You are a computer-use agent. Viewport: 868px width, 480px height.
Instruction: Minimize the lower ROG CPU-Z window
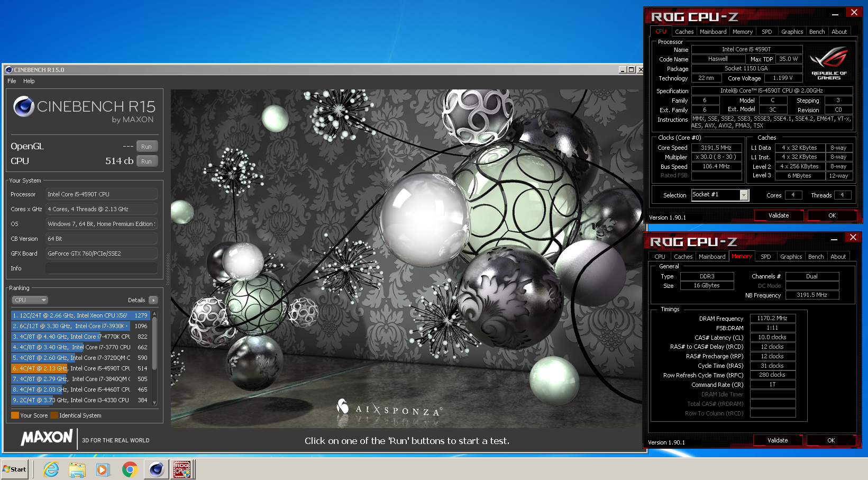click(x=834, y=238)
